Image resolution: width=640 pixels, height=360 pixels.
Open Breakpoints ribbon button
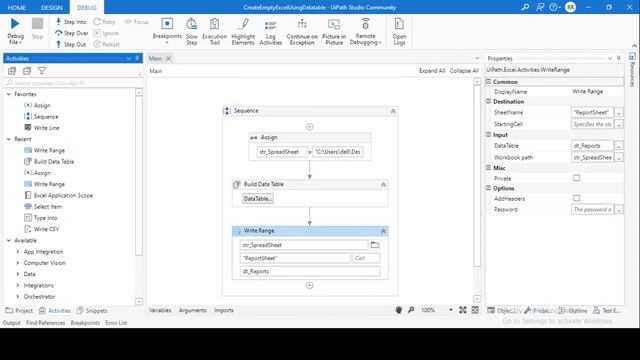tap(167, 31)
